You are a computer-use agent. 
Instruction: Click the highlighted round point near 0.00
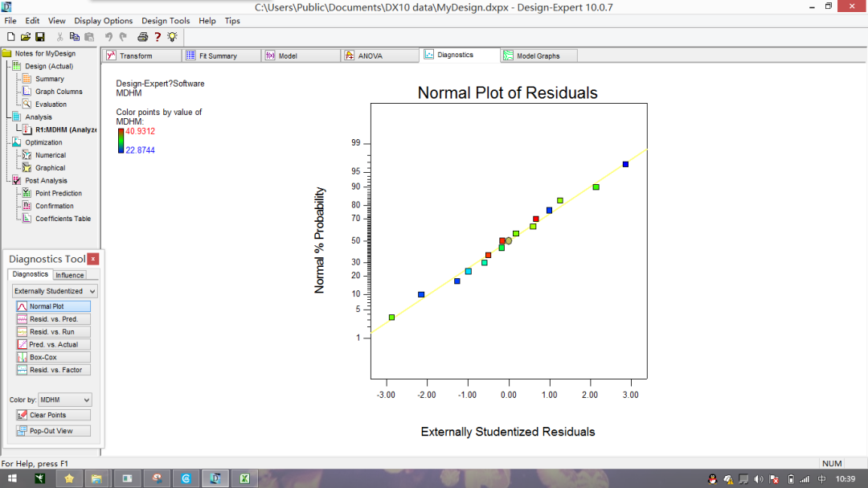tap(508, 241)
